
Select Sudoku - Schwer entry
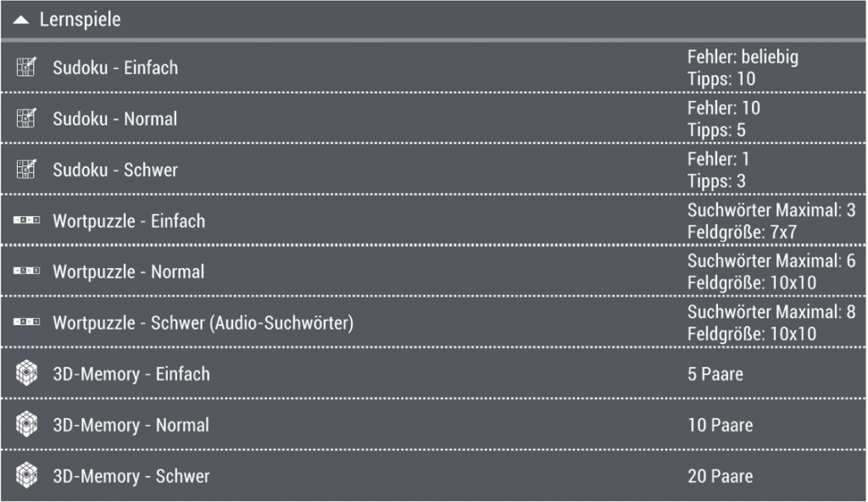point(115,170)
